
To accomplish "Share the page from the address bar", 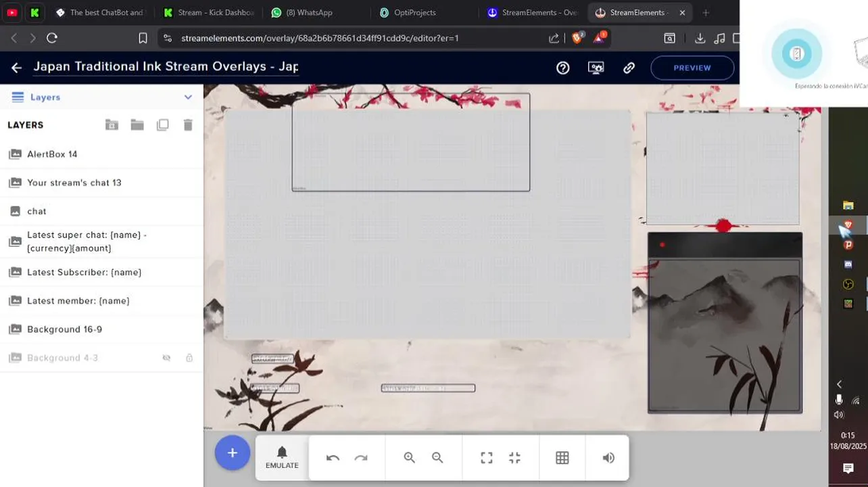I will pos(554,39).
